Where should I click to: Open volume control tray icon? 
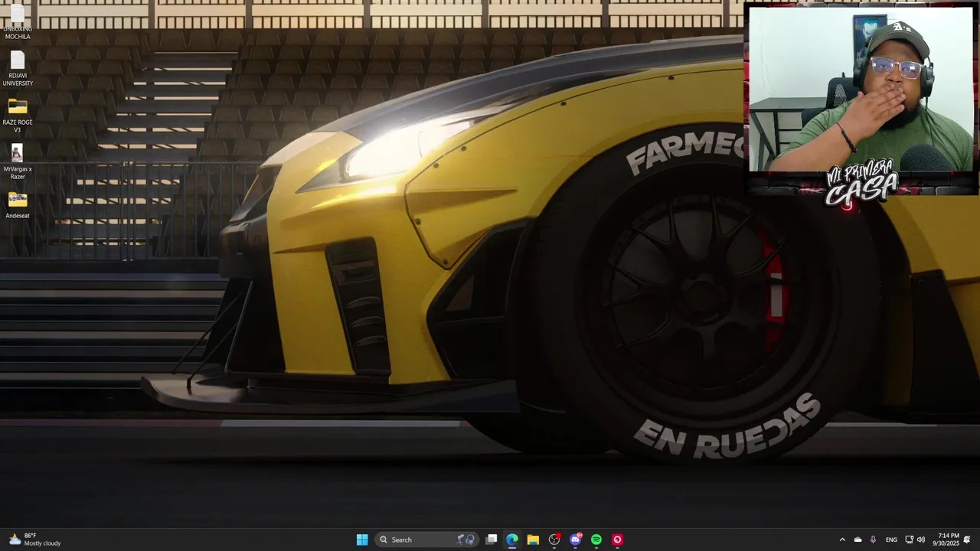(x=921, y=540)
